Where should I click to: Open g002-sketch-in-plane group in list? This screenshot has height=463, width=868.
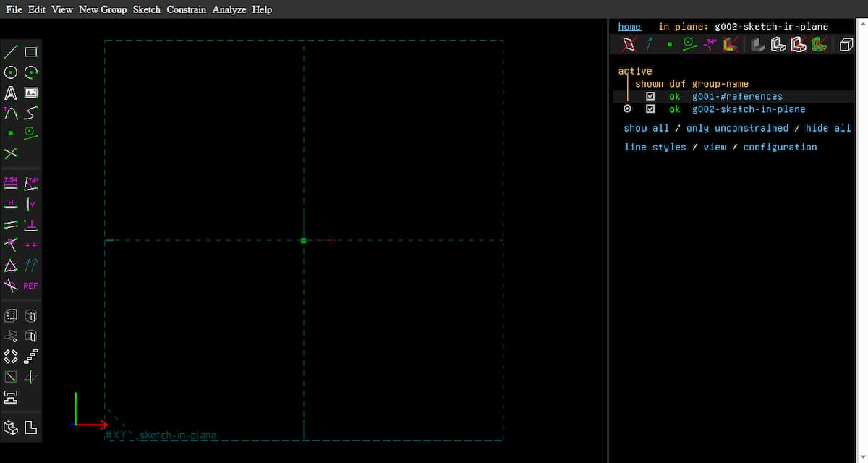[749, 109]
